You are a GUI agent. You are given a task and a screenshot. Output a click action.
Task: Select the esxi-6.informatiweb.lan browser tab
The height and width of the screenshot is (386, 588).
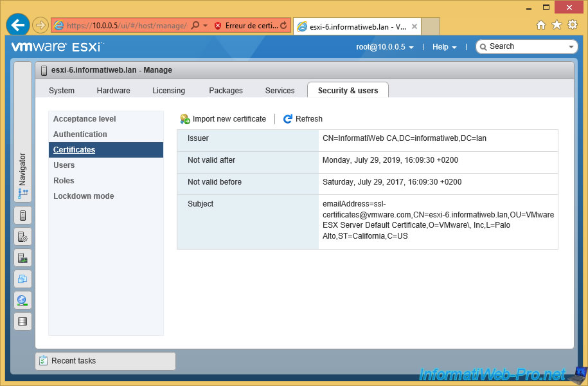tap(357, 26)
